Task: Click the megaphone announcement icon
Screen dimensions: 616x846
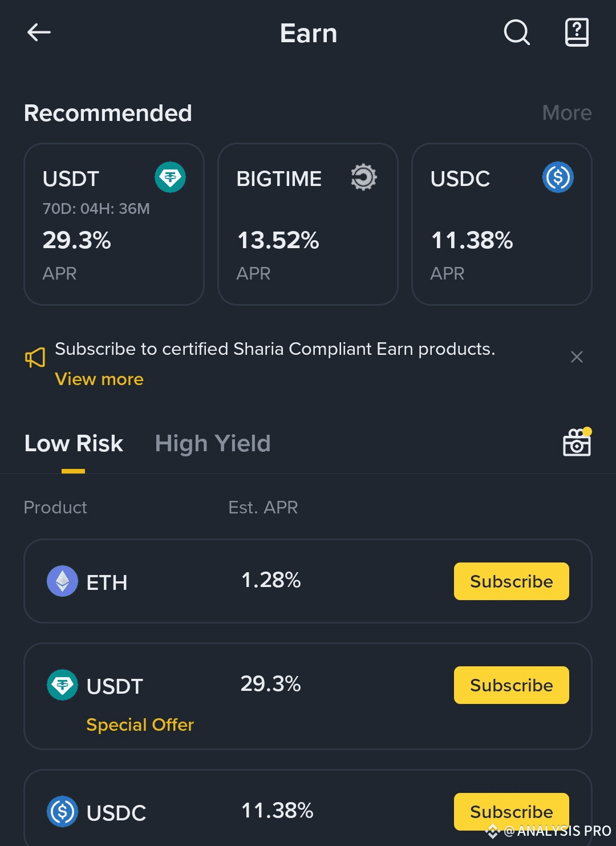Action: pos(35,358)
